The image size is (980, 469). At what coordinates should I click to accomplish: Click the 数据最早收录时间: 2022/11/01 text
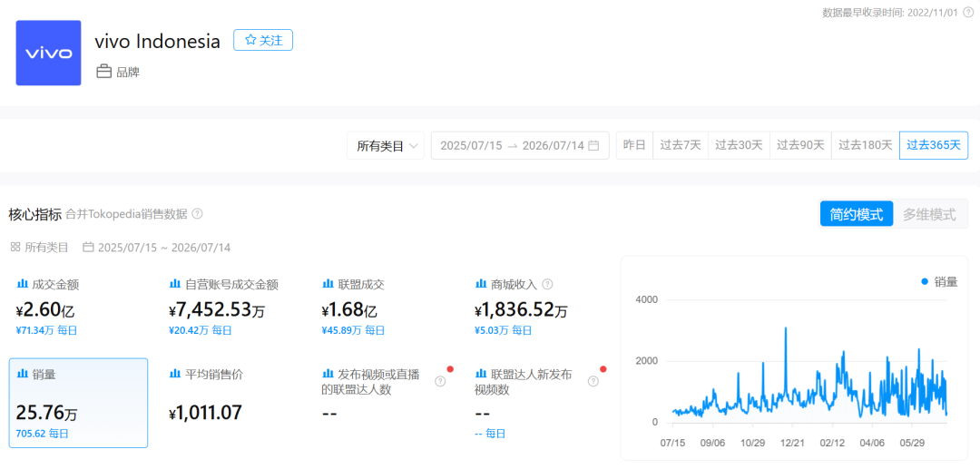click(891, 13)
